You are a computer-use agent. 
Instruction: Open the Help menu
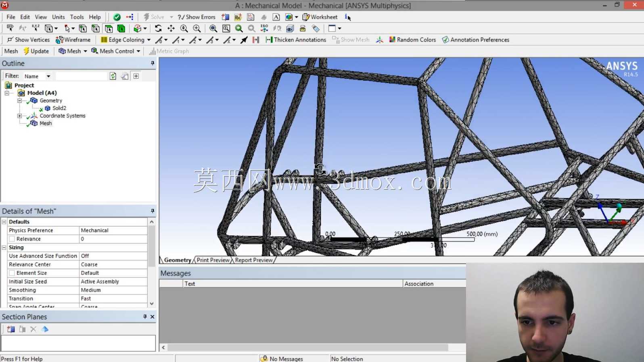[95, 17]
